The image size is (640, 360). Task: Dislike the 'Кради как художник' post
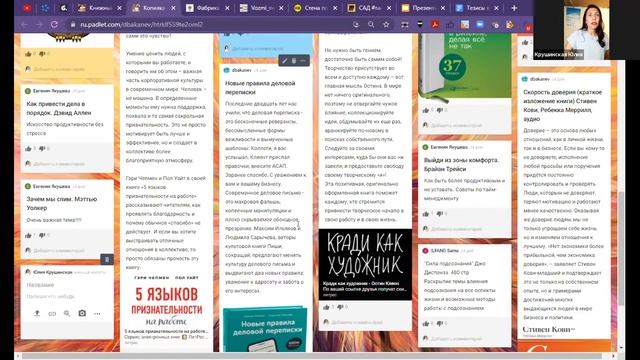click(340, 307)
